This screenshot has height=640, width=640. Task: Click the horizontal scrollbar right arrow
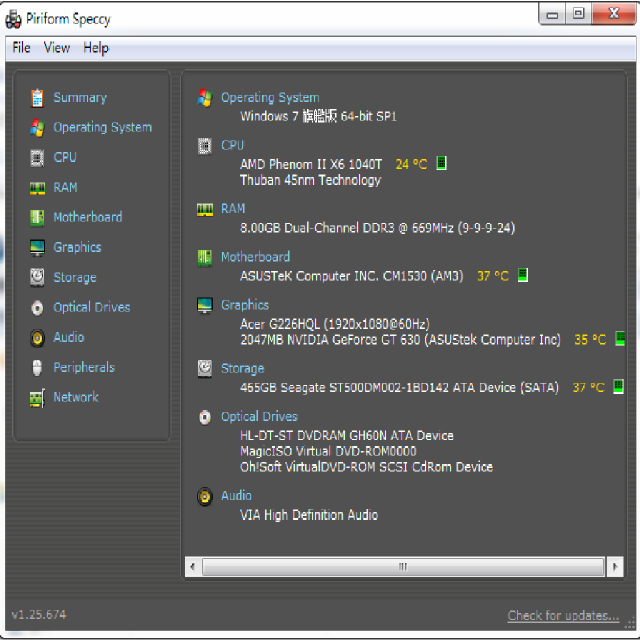point(615,567)
